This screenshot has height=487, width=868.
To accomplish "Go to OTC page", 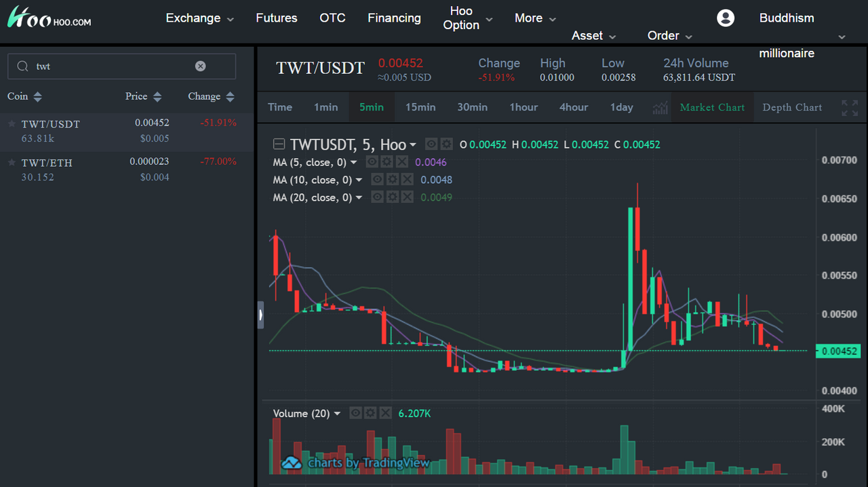I will point(332,18).
